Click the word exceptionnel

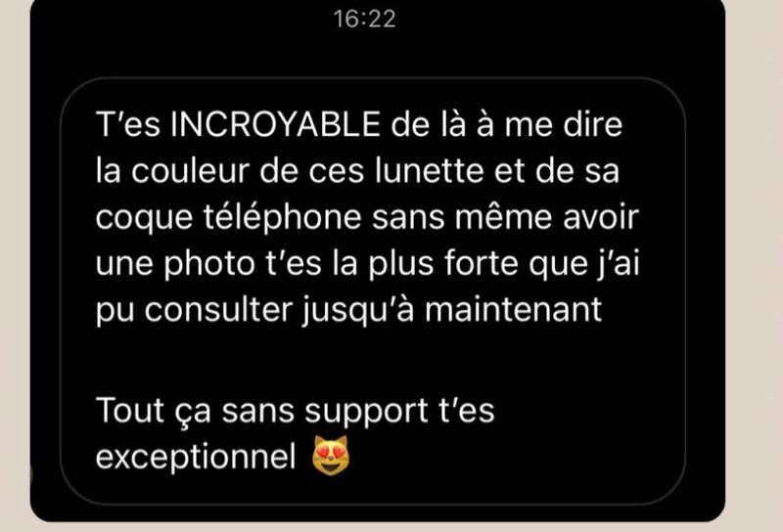coord(197,457)
